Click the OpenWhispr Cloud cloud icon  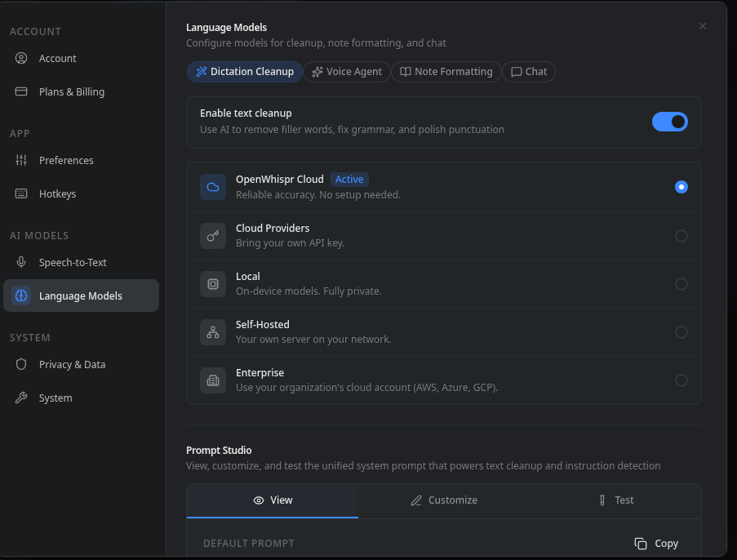coord(213,187)
